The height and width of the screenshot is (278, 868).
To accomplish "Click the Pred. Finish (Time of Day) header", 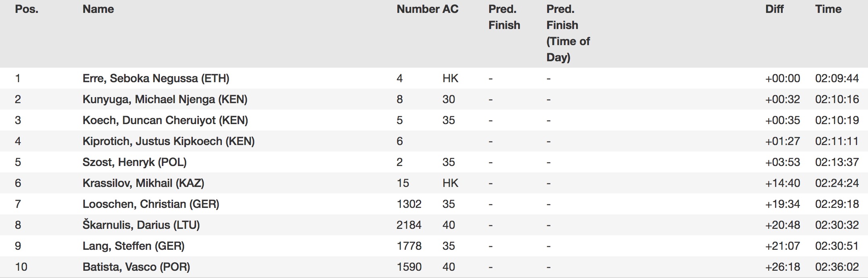I will coord(568,33).
